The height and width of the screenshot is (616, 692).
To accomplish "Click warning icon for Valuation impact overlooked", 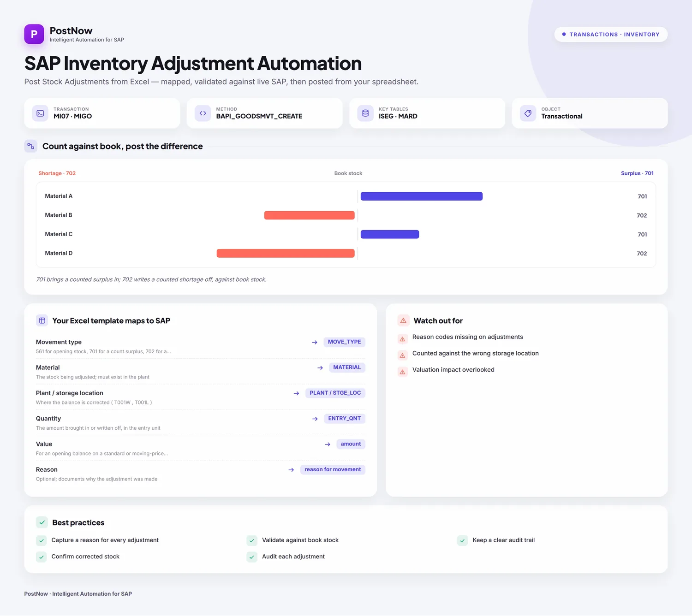I will click(402, 372).
